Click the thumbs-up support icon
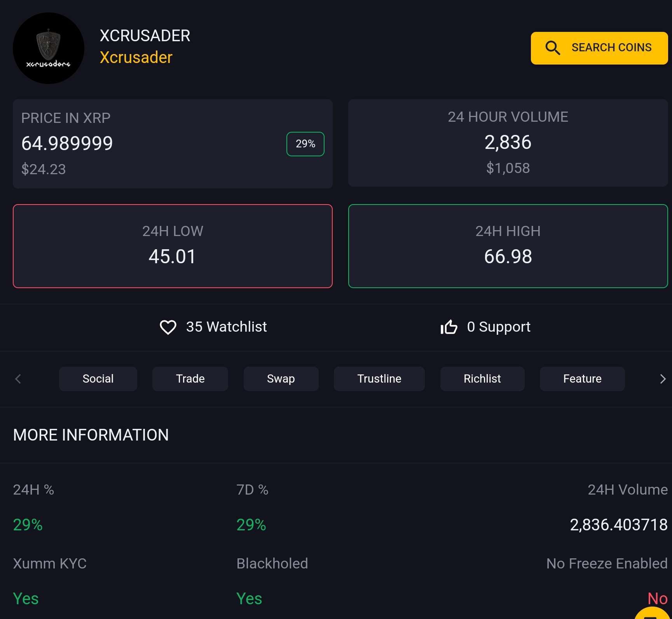This screenshot has width=672, height=619. 449,327
